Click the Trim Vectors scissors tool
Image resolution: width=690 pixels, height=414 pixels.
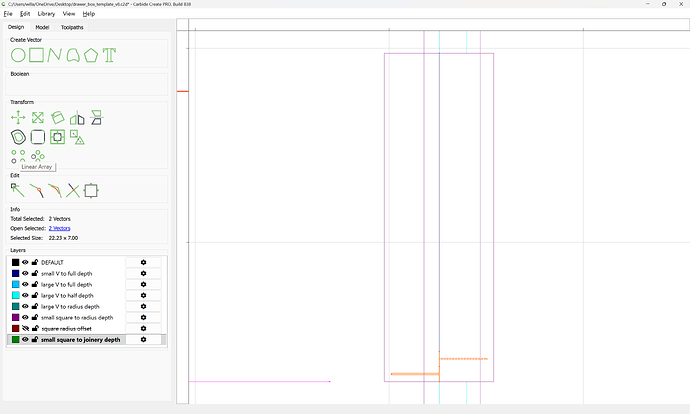[72, 190]
